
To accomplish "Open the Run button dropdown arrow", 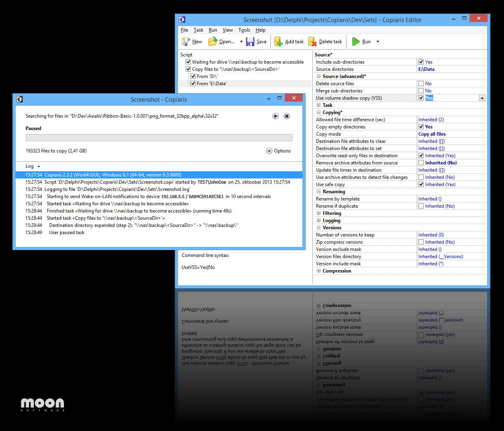I will point(378,42).
